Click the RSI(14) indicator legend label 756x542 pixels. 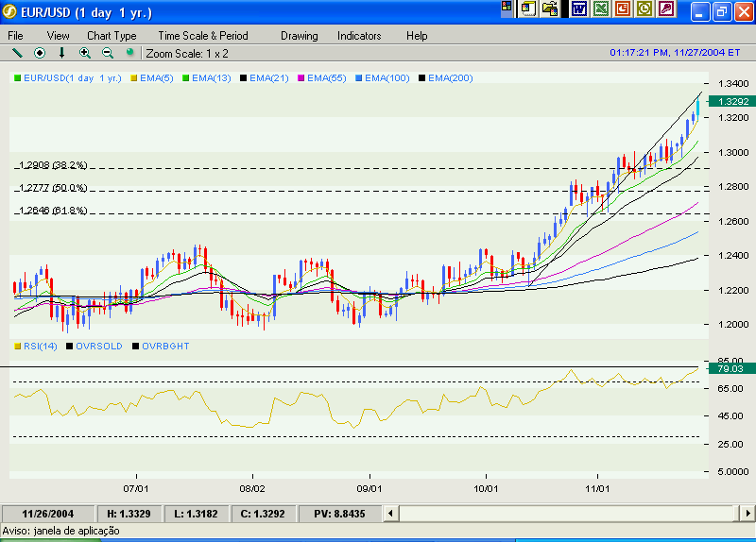tap(40, 347)
